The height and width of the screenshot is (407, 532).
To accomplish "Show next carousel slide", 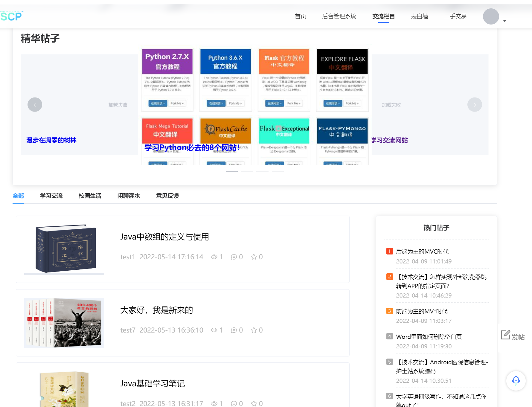I will pyautogui.click(x=475, y=105).
